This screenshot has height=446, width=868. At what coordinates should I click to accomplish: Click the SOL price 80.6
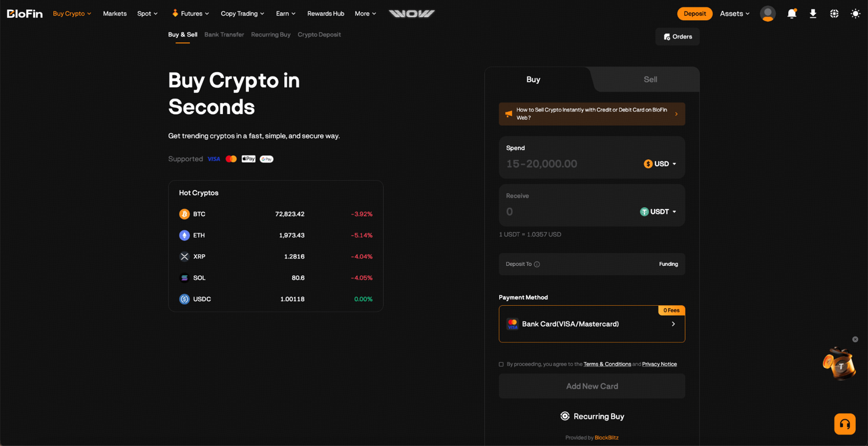298,278
